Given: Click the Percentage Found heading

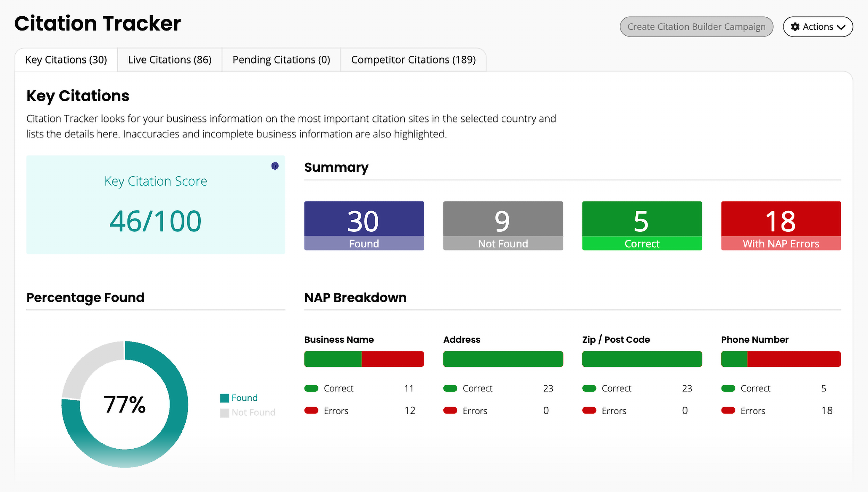Looking at the screenshot, I should point(85,298).
